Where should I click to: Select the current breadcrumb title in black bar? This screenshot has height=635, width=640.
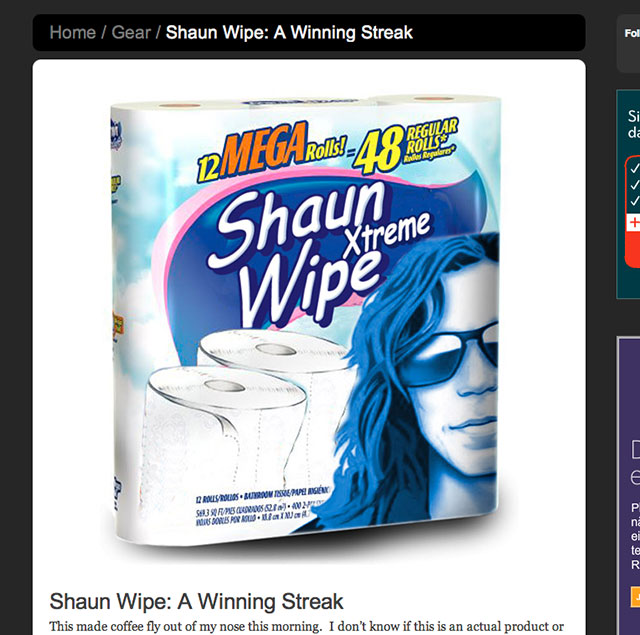point(289,32)
